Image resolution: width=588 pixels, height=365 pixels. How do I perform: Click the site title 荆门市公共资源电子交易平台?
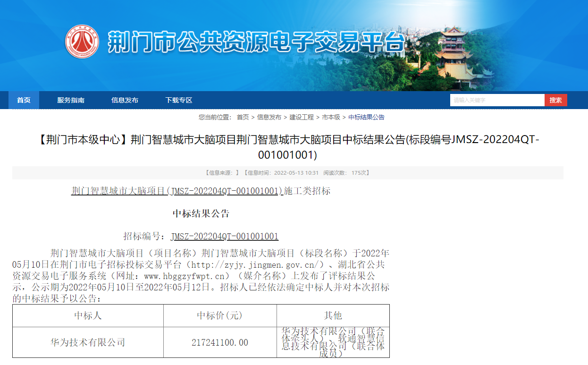click(x=256, y=42)
